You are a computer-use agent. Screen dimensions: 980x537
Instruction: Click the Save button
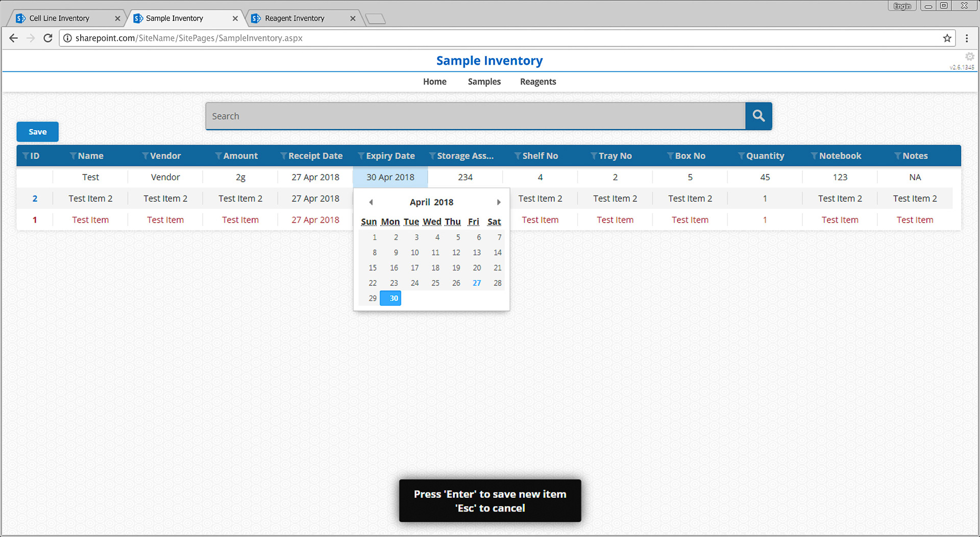[37, 132]
